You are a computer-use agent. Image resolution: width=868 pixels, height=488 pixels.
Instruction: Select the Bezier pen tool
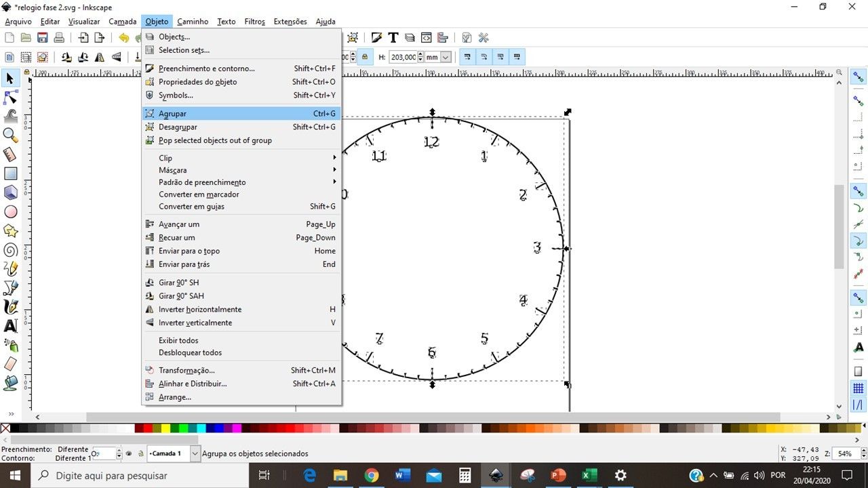pyautogui.click(x=10, y=288)
